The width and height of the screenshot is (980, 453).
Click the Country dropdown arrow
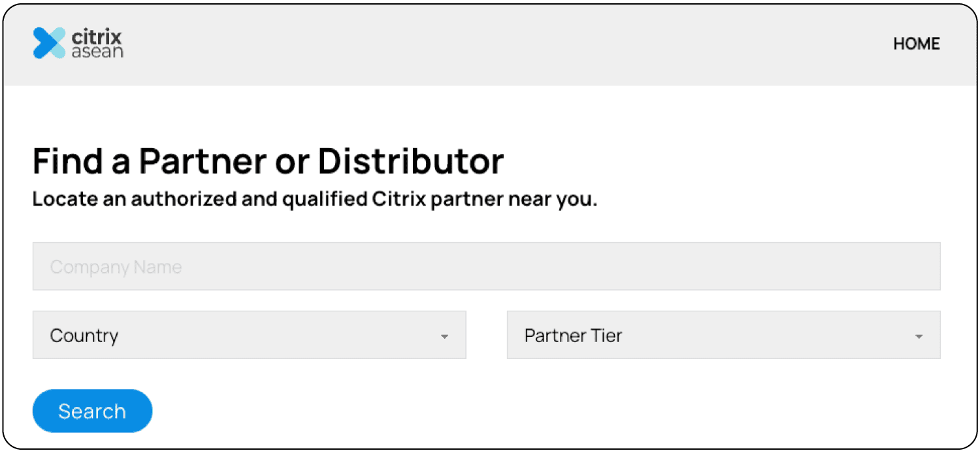coord(444,336)
